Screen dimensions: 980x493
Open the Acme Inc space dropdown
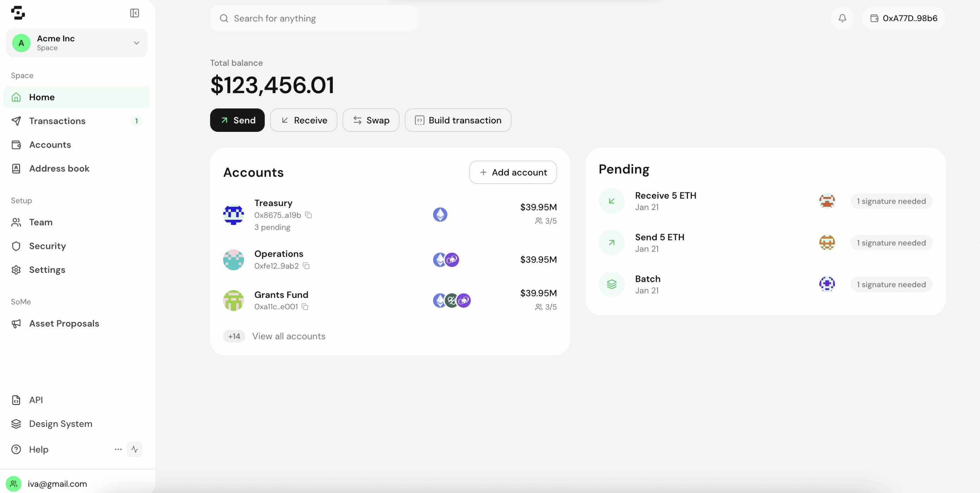77,43
